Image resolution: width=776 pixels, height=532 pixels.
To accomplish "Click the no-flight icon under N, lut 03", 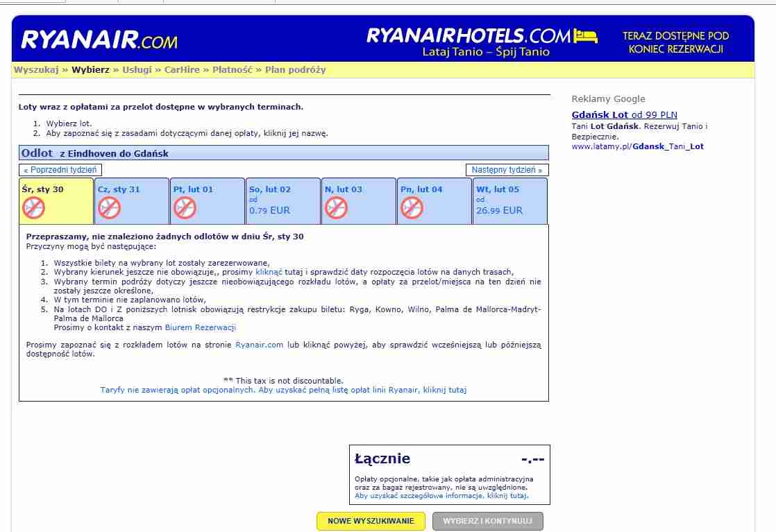I will (x=336, y=207).
